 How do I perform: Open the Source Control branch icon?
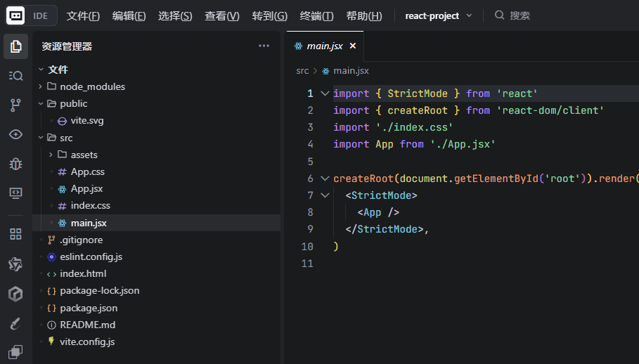[x=16, y=105]
